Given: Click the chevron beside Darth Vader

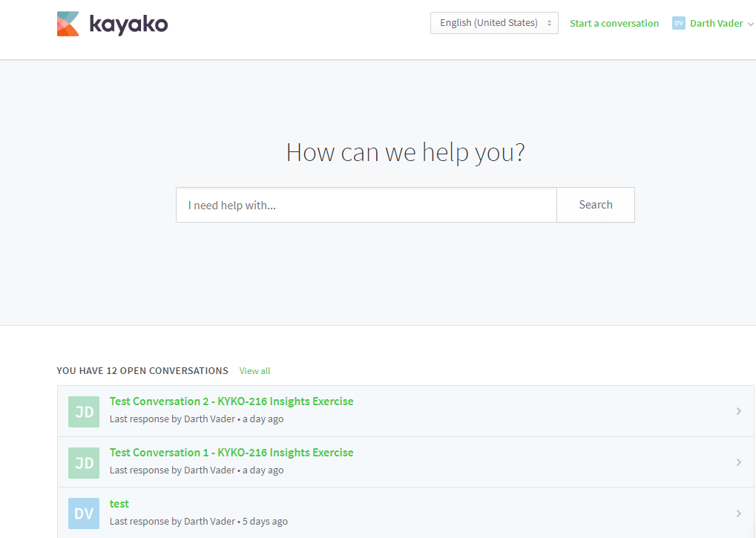Looking at the screenshot, I should coord(750,24).
